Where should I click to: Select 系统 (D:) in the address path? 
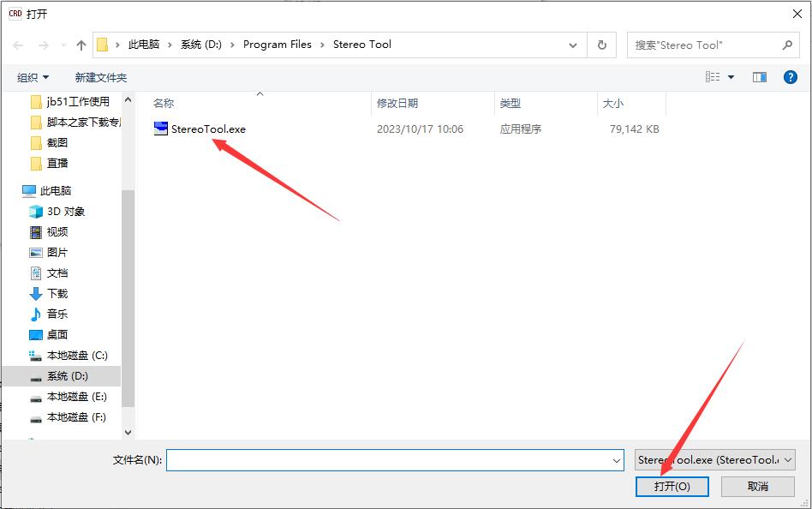(201, 45)
